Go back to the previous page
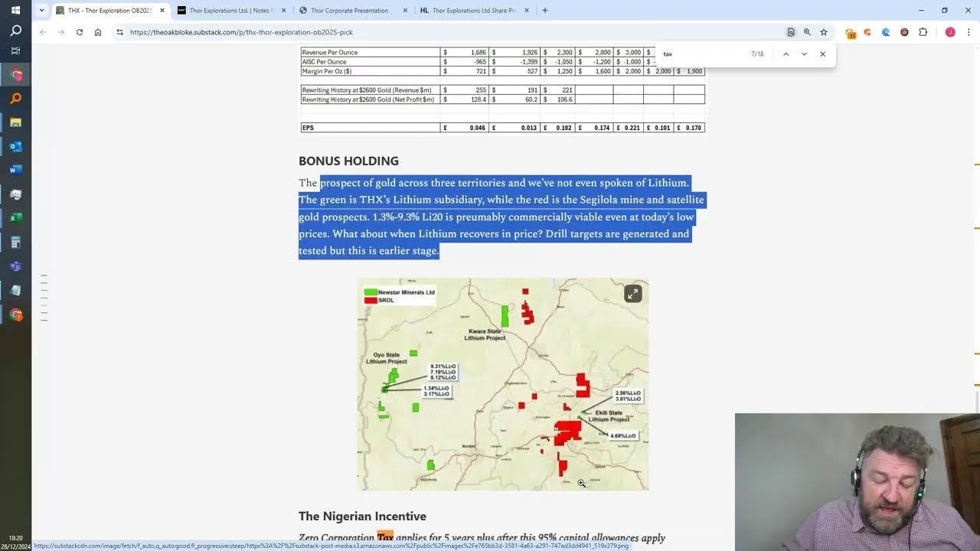 [43, 32]
